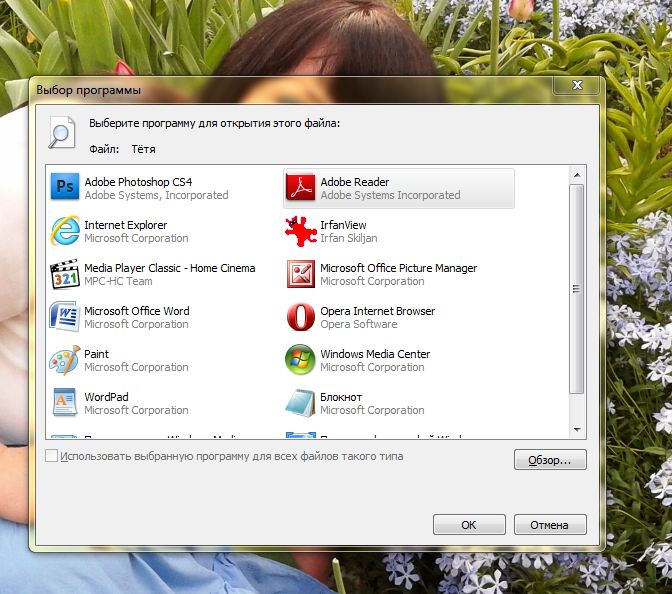Select the Opera Internet Browser icon

[301, 317]
